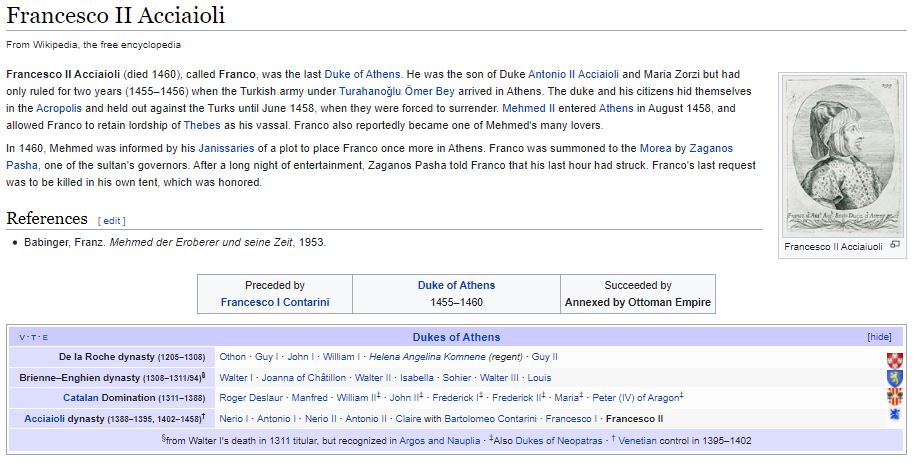Open Duke of Athens link in succession box
This screenshot has width=916, height=466.
click(x=456, y=285)
